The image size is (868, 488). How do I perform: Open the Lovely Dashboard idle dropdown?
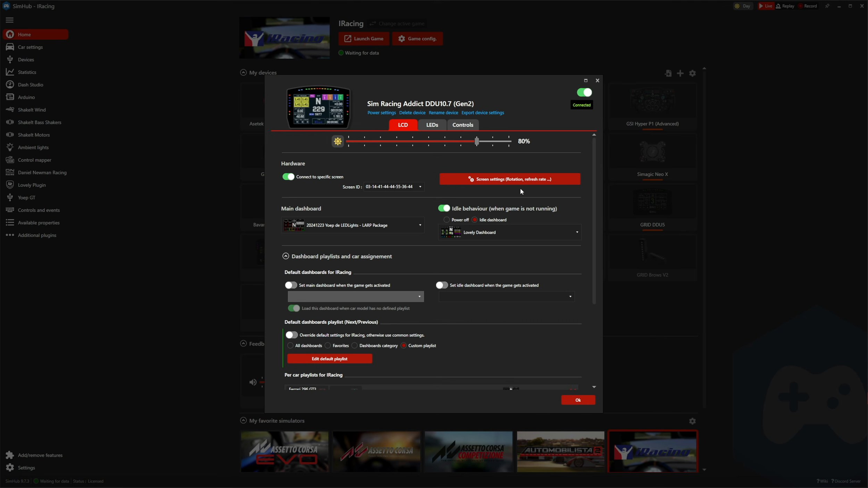click(510, 233)
